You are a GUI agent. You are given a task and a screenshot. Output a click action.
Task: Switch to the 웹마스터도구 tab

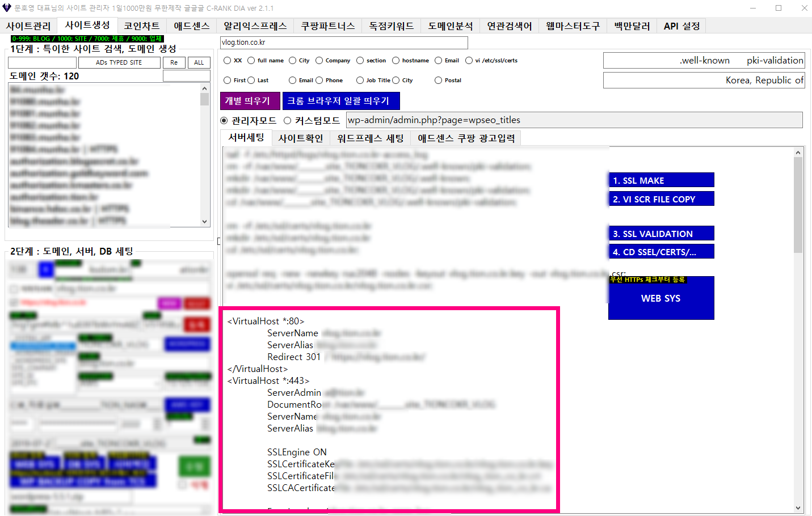pos(573,26)
